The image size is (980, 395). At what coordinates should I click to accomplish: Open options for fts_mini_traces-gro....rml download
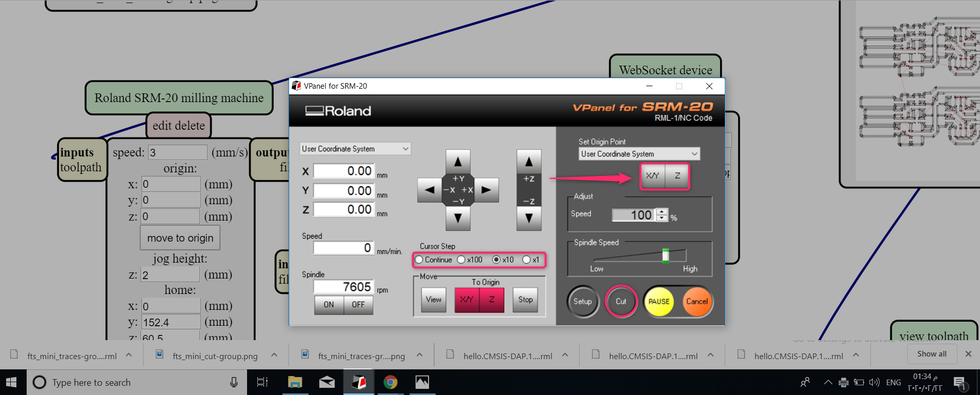click(129, 355)
